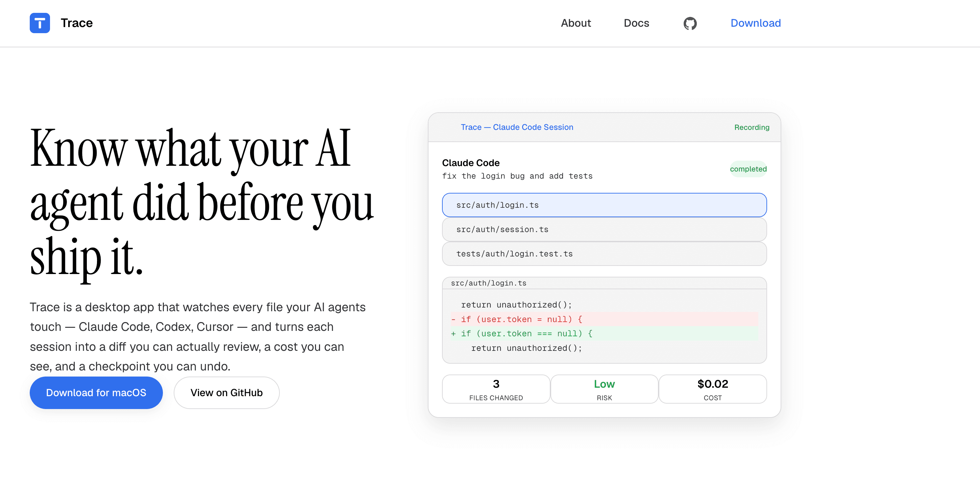Open the About page
980x498 pixels.
tap(575, 23)
